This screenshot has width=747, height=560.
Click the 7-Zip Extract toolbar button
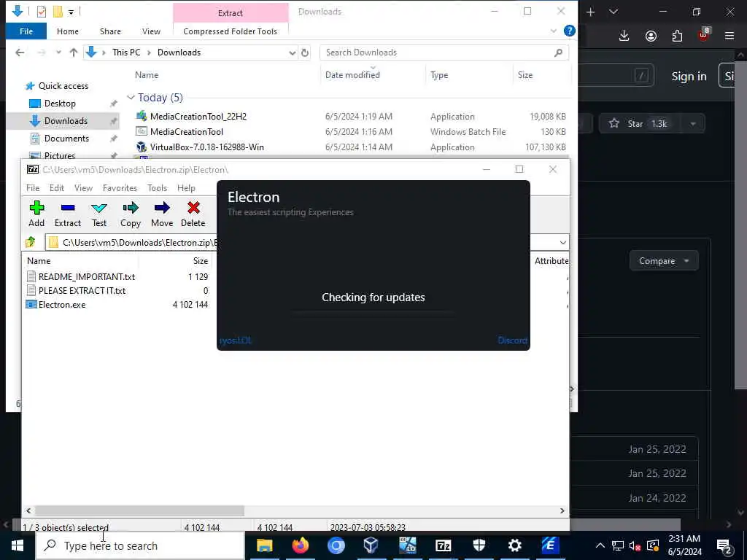pos(68,214)
